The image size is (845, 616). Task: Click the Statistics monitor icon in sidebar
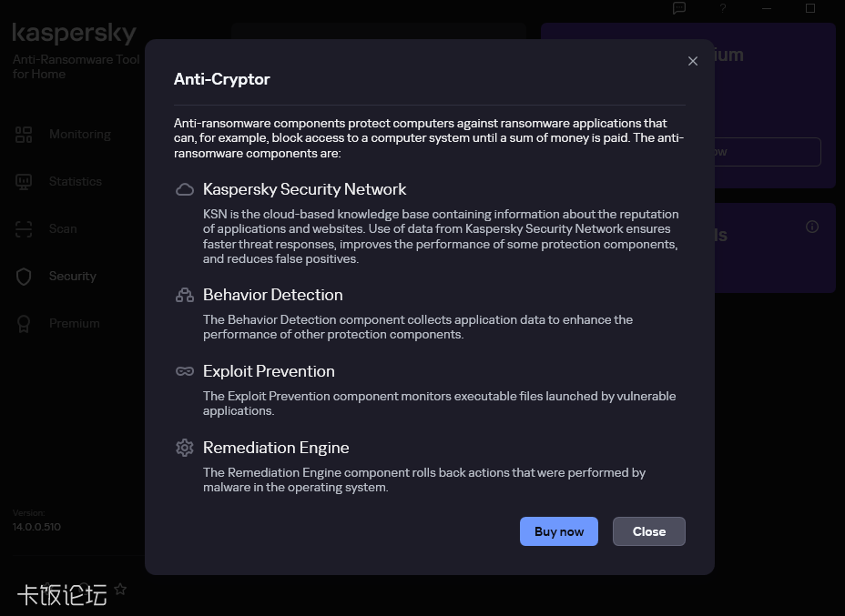pos(24,182)
